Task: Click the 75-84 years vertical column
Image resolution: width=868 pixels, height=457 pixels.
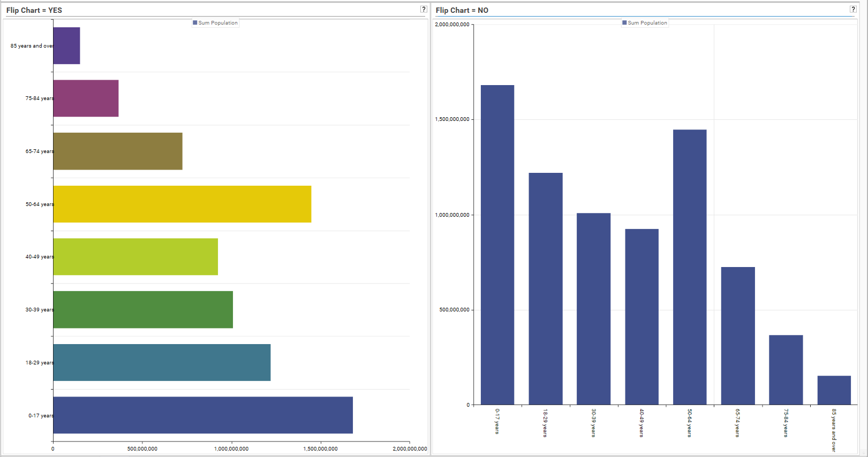Action: 786,370
